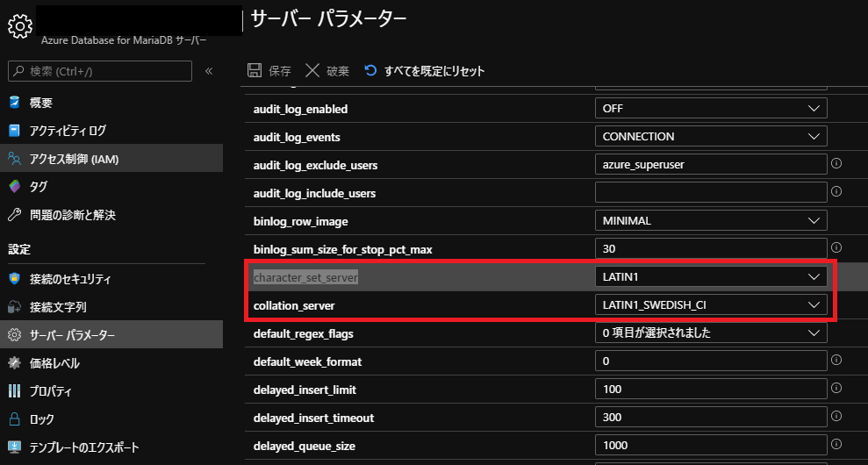Select 接続のセキュリティ menu item
This screenshot has height=465, width=868.
tap(70, 279)
